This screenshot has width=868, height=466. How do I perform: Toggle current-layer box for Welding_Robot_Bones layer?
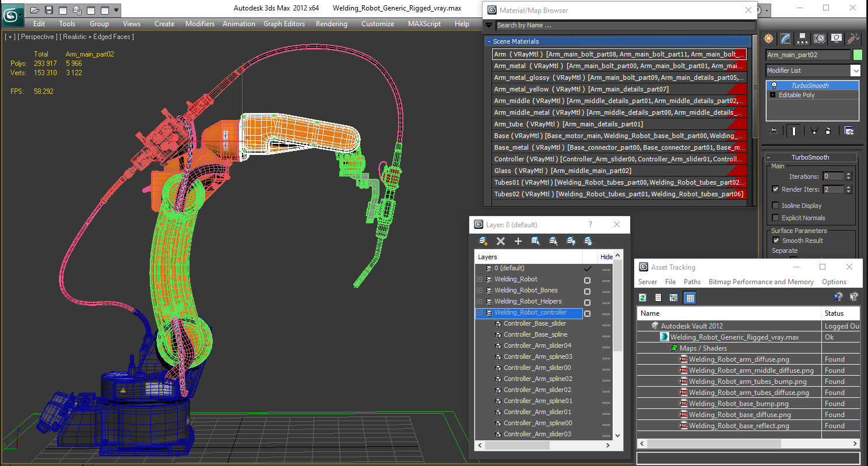pyautogui.click(x=587, y=291)
